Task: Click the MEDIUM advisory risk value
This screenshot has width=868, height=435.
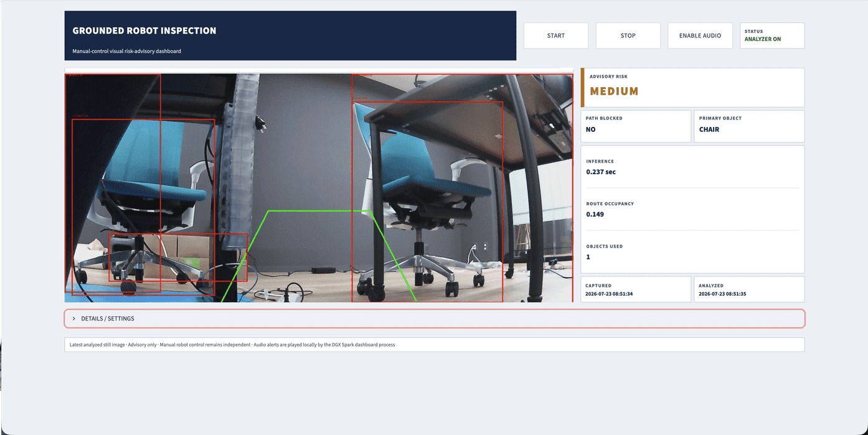Action: pos(614,91)
